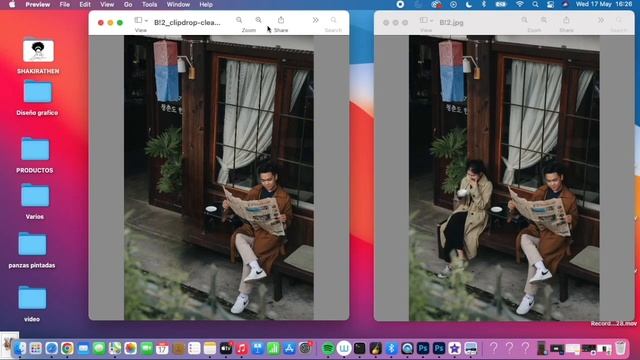Open Apple TV from the Dock

tap(226, 348)
